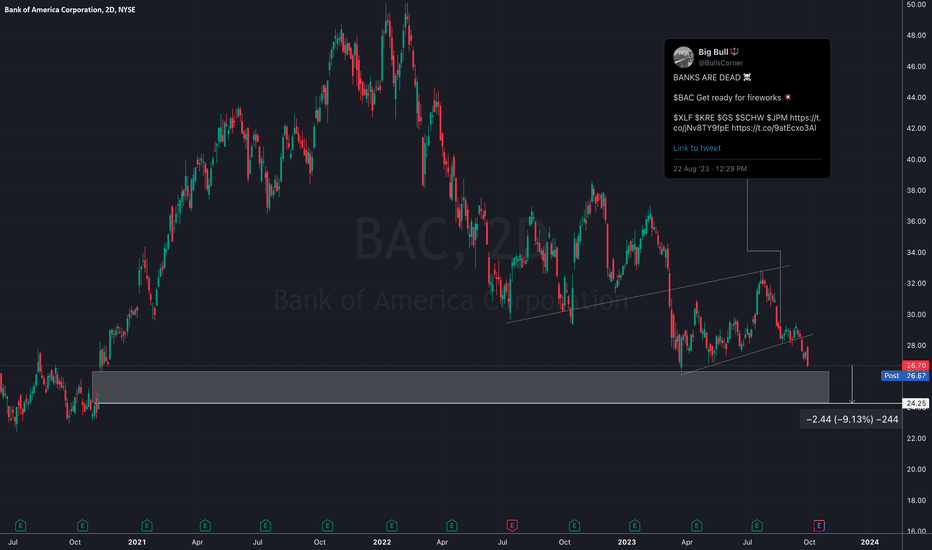This screenshot has width=932, height=550.
Task: Click the chart title 'Bank of America Corporation, 2D, NYSE'
Action: tap(70, 10)
